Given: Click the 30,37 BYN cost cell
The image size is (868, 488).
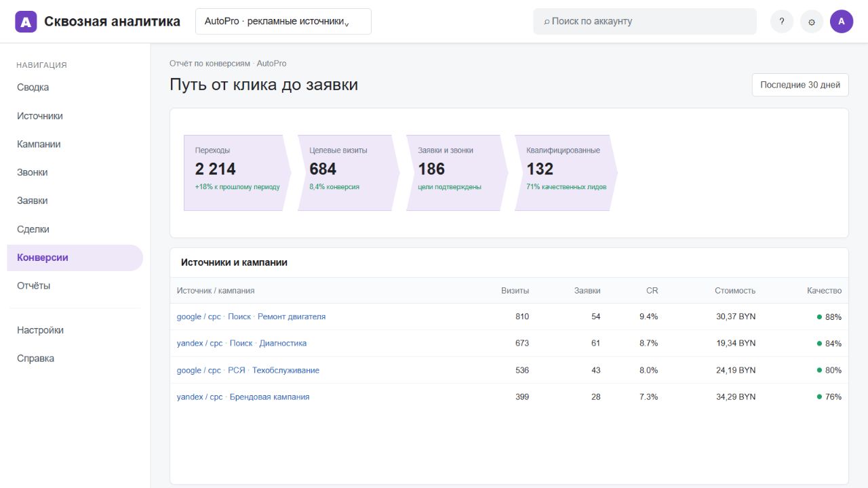Looking at the screenshot, I should (736, 317).
